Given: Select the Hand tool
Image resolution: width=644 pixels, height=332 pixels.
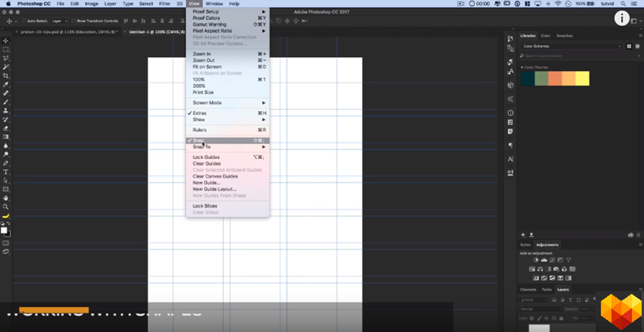Looking at the screenshot, I should pyautogui.click(x=6, y=197).
